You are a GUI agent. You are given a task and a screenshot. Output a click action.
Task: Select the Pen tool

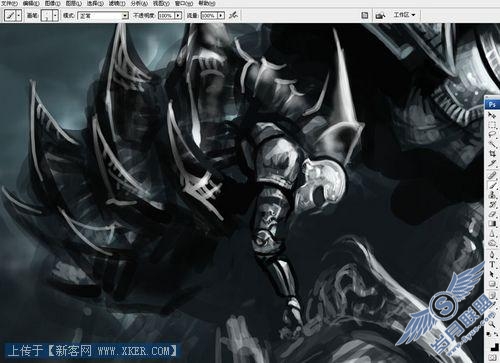(492, 255)
